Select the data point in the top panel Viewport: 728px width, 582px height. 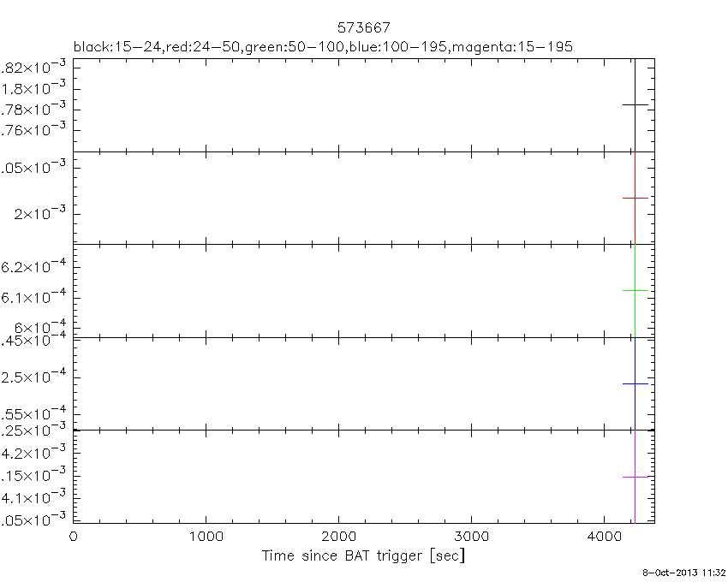point(635,104)
